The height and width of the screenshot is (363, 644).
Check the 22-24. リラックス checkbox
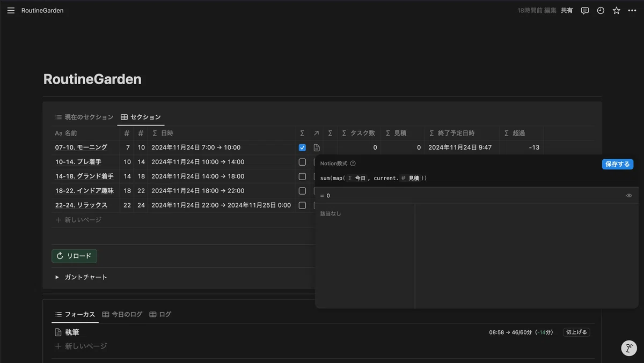coord(302,205)
